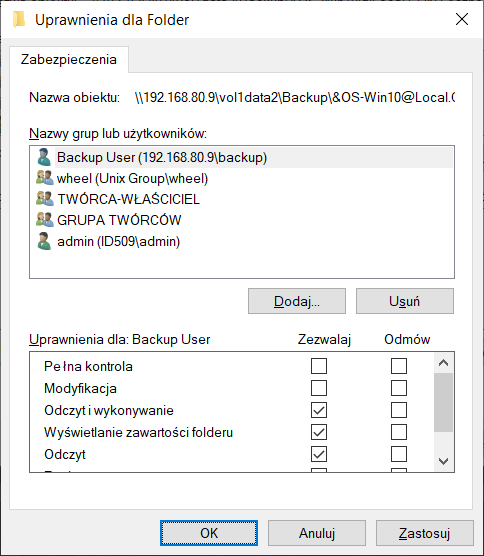The width and height of the screenshot is (484, 556).
Task: Select the admin user icon
Action: click(x=44, y=241)
